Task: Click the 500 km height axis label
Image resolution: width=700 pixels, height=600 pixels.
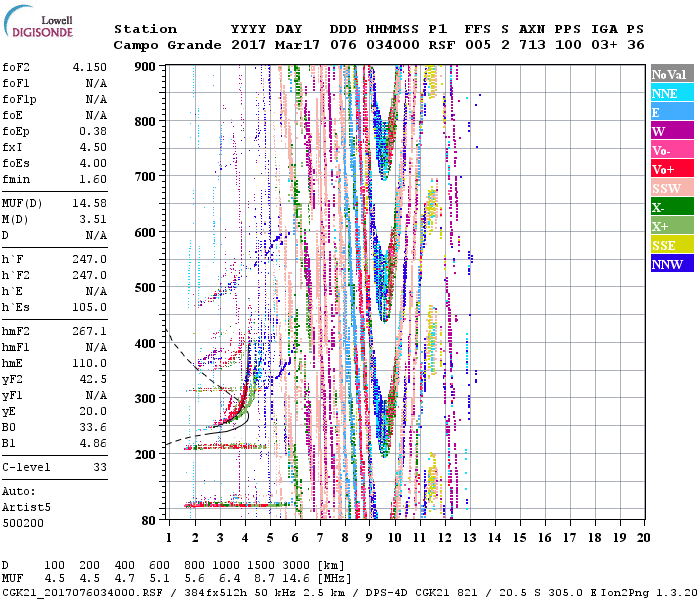Action: (145, 288)
